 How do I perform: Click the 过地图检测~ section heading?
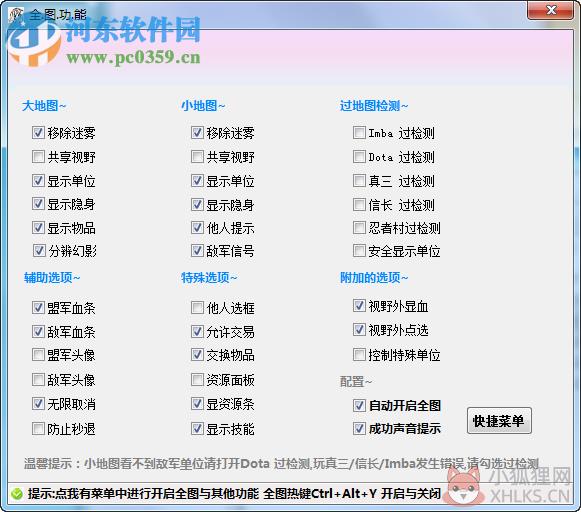tap(374, 106)
